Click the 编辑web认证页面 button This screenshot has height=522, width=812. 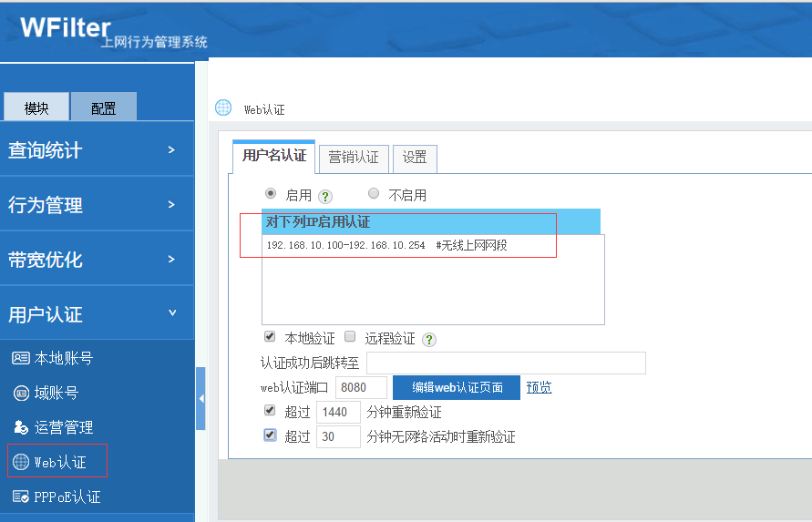click(x=457, y=387)
